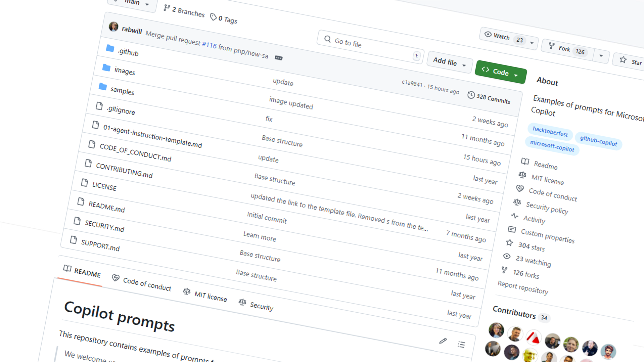
Task: Expand the Fork options dropdown arrow
Action: (x=601, y=56)
